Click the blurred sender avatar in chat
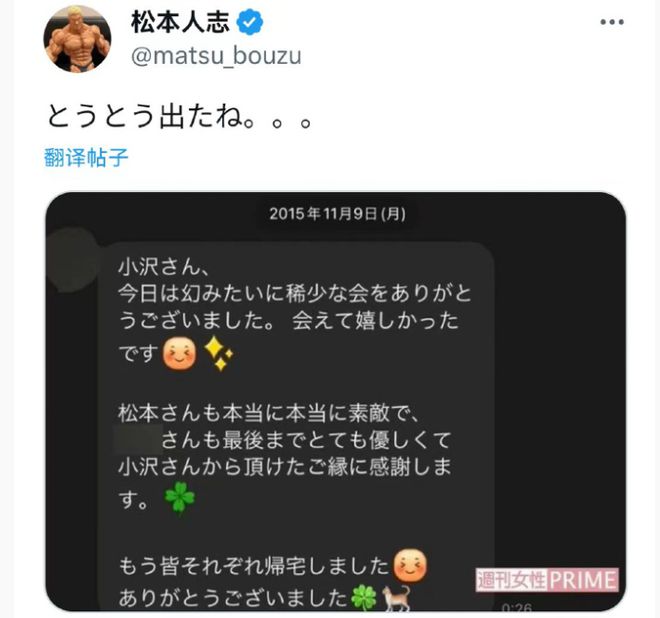 [x=72, y=260]
